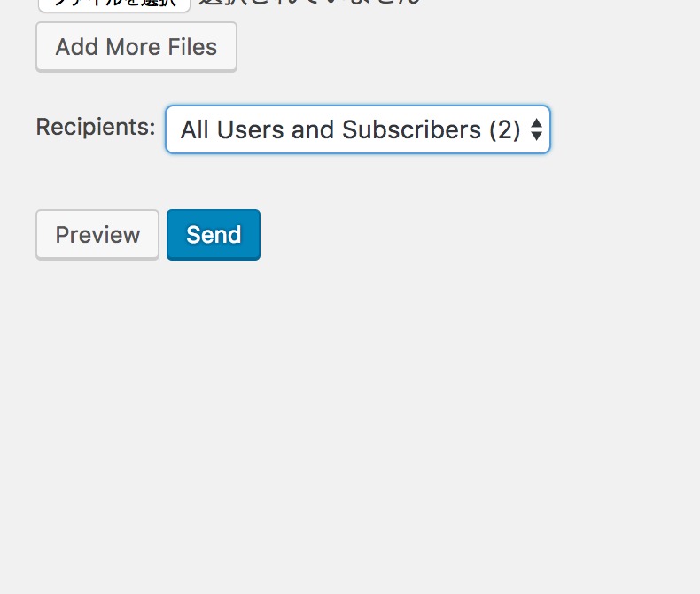Preview the message before sending
The width and height of the screenshot is (700, 594).
(97, 235)
